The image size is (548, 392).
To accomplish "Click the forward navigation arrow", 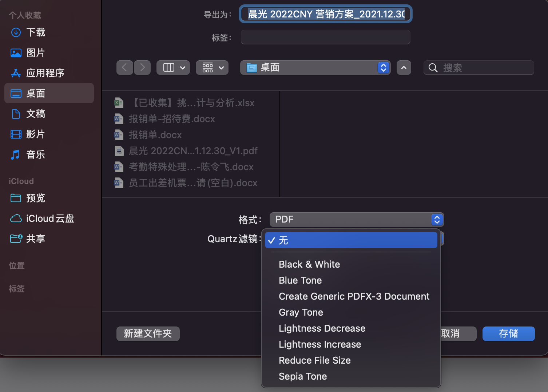I will 142,68.
